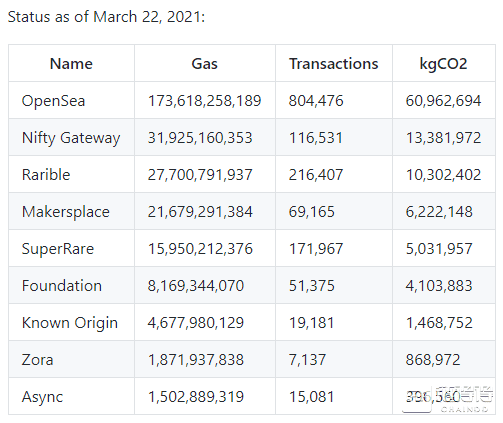Click the 'Status as of March 22, 2021:' heading
This screenshot has width=503, height=423.
tap(106, 17)
